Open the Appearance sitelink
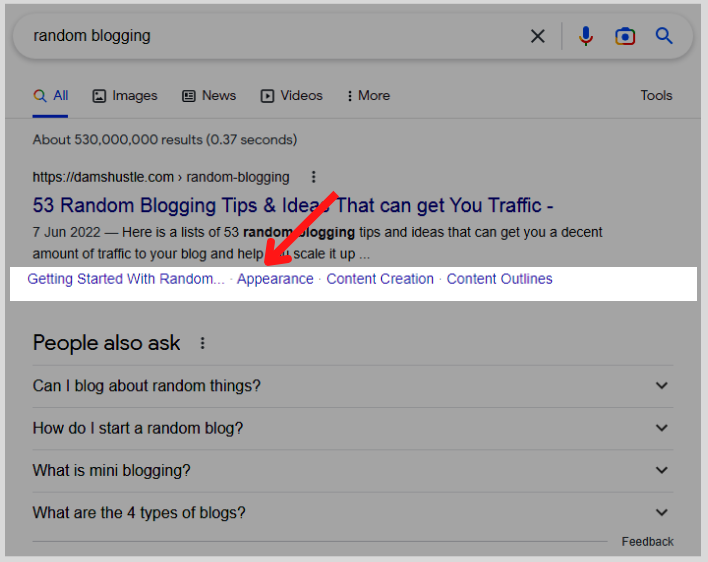Screen dimensions: 708x562 tap(275, 279)
